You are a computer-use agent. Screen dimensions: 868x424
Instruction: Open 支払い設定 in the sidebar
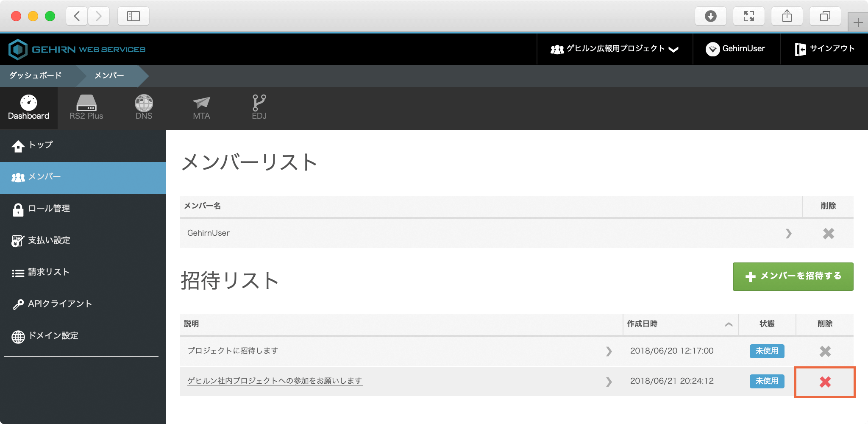pos(49,240)
